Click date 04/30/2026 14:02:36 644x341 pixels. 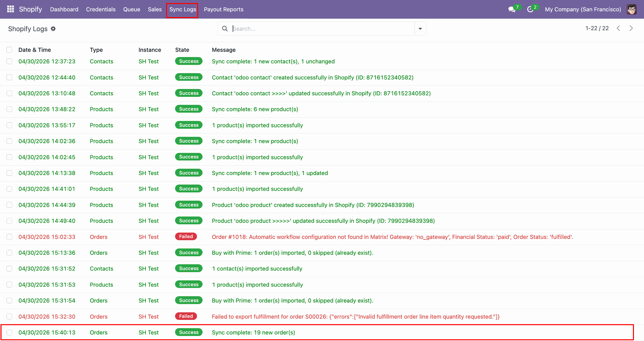tap(47, 141)
